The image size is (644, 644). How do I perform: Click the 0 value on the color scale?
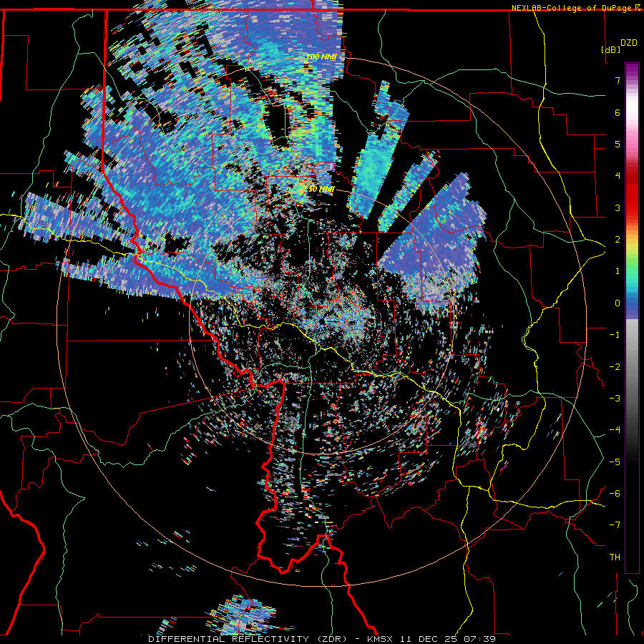point(618,303)
